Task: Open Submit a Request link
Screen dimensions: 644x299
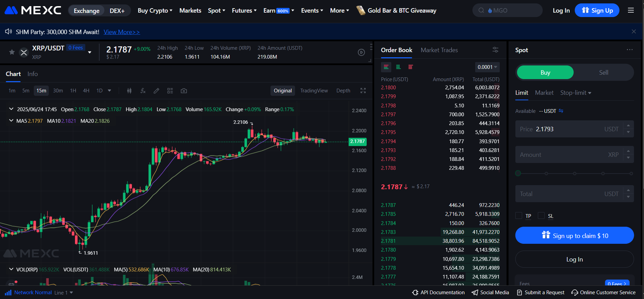Action: pos(541,293)
